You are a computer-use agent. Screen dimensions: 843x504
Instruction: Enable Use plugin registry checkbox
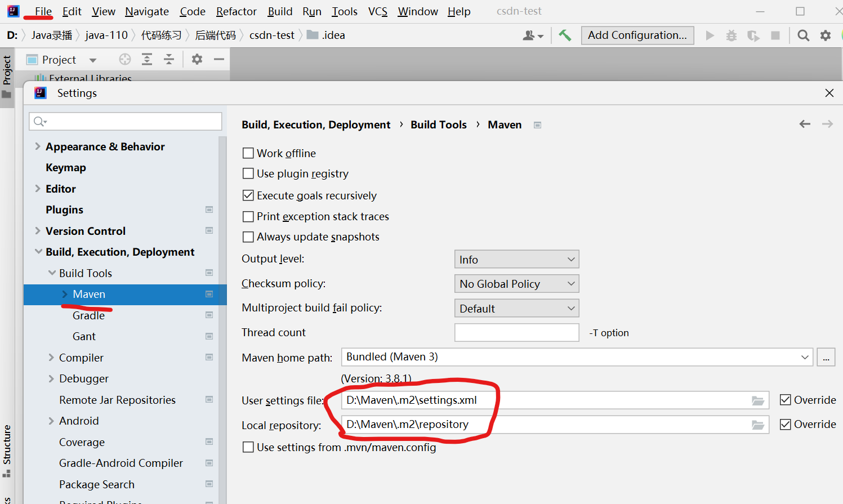[x=248, y=173]
